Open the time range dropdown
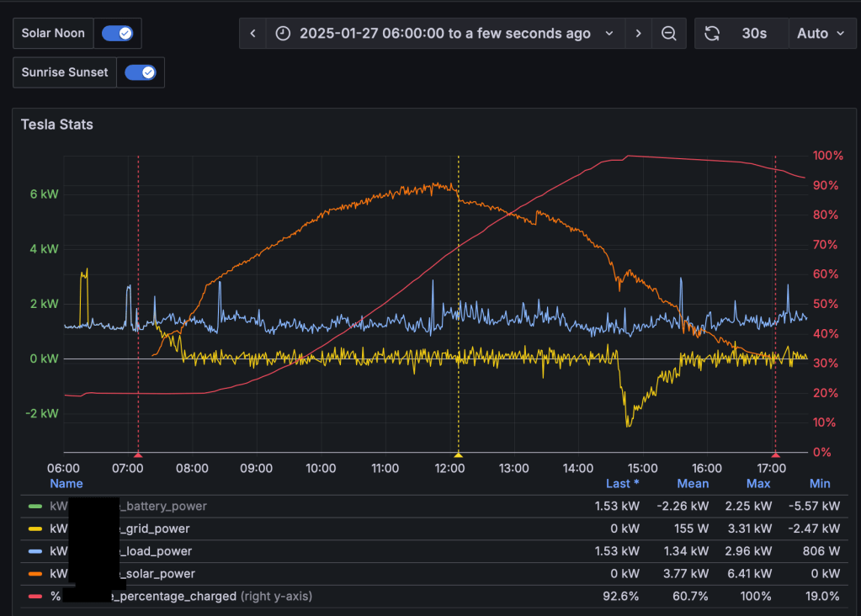Viewport: 861px width, 616px height. click(610, 33)
